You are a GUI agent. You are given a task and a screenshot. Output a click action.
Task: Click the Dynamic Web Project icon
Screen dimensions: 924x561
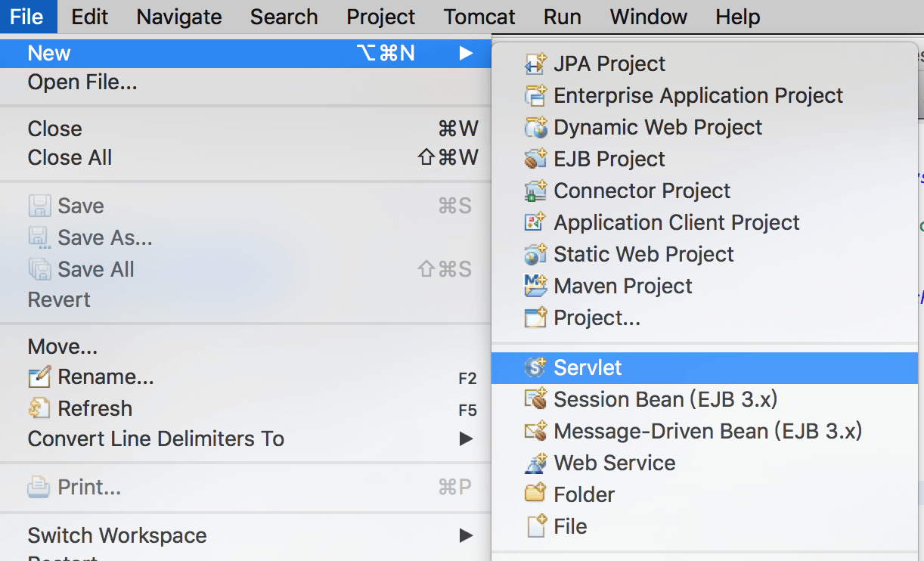pos(535,127)
